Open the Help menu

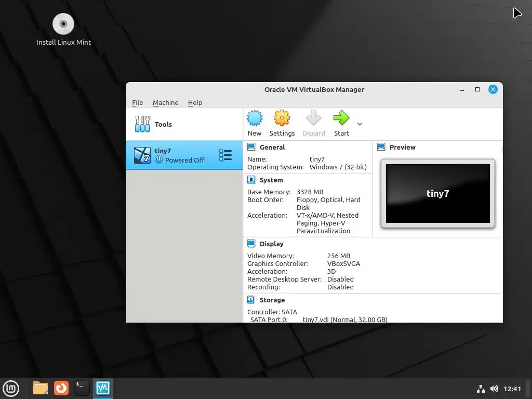point(195,102)
